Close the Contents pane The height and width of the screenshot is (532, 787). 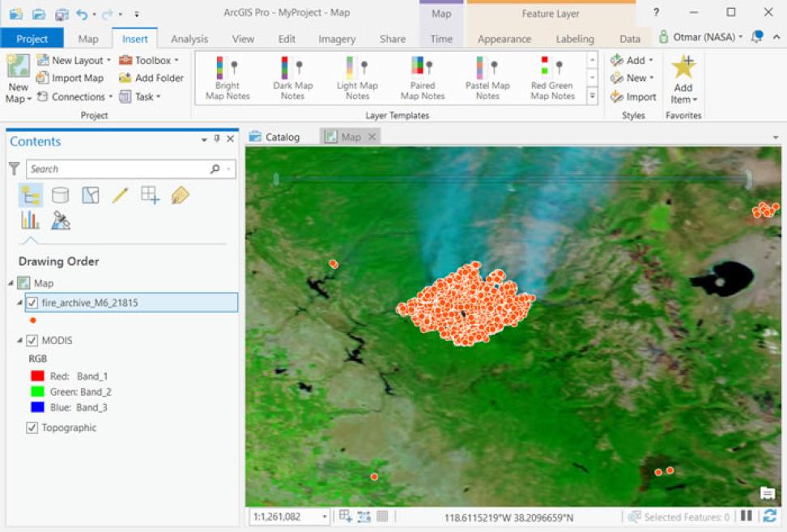click(x=231, y=138)
